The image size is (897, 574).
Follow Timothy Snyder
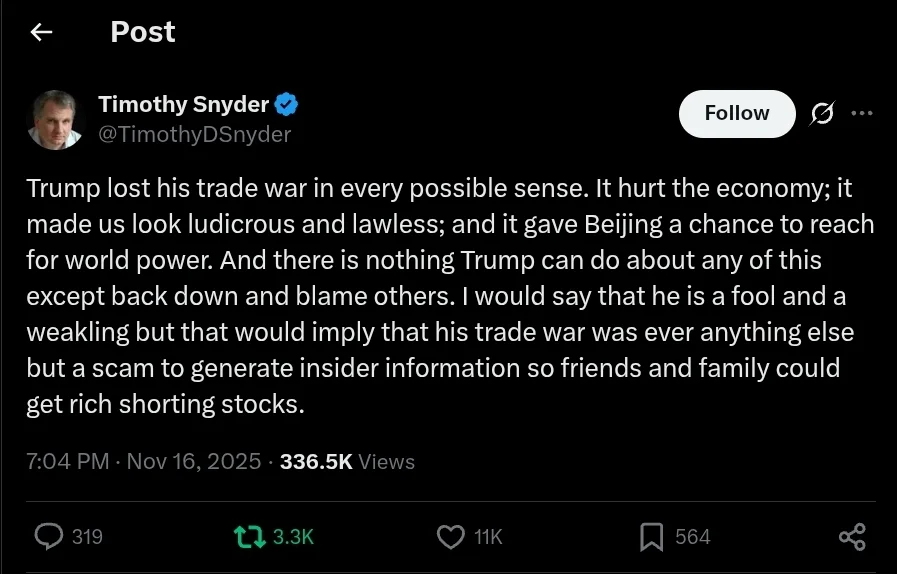736,114
